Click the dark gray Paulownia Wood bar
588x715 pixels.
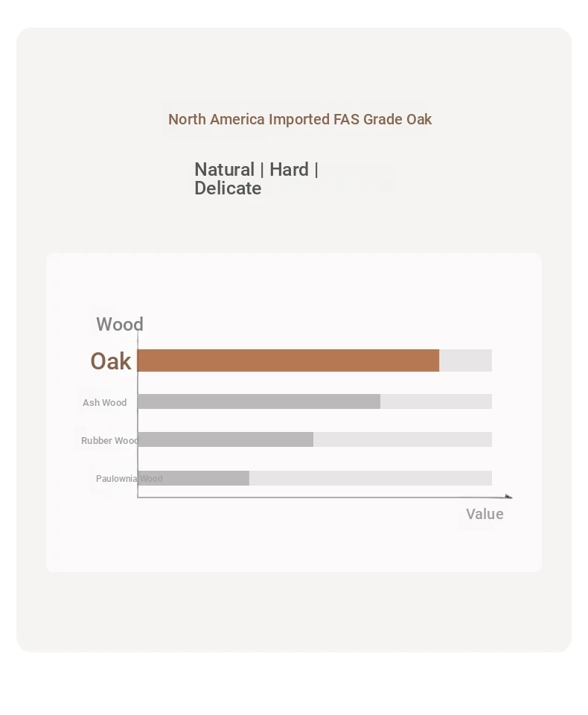[194, 478]
